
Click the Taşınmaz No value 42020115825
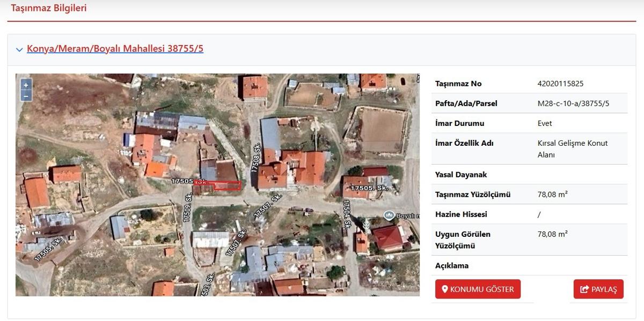560,84
